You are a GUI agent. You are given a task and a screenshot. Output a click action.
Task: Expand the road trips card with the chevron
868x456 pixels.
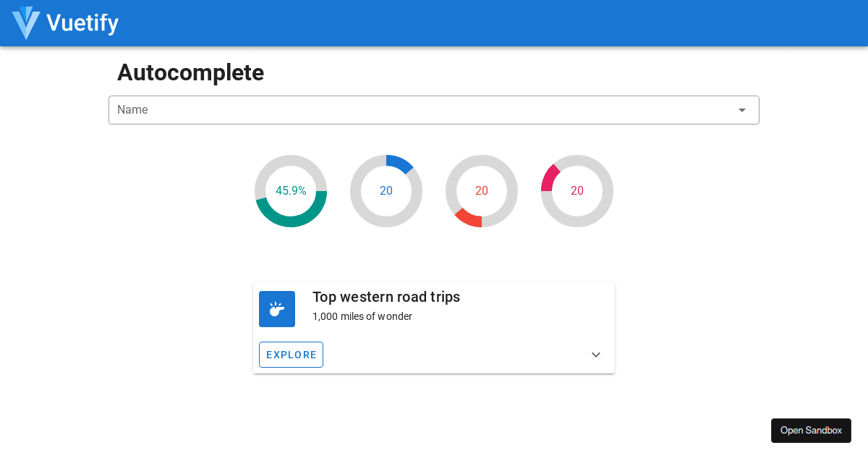point(596,355)
